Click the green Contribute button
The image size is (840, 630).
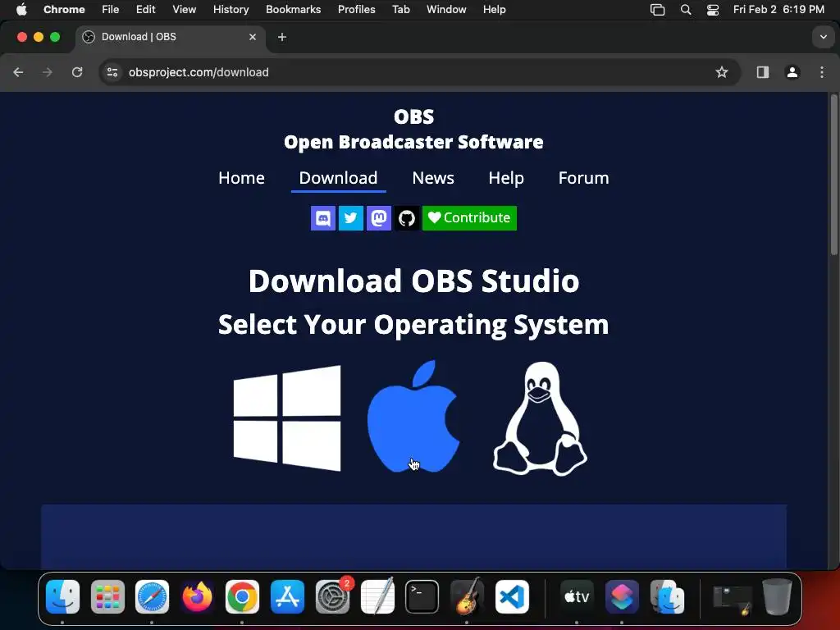coord(469,218)
